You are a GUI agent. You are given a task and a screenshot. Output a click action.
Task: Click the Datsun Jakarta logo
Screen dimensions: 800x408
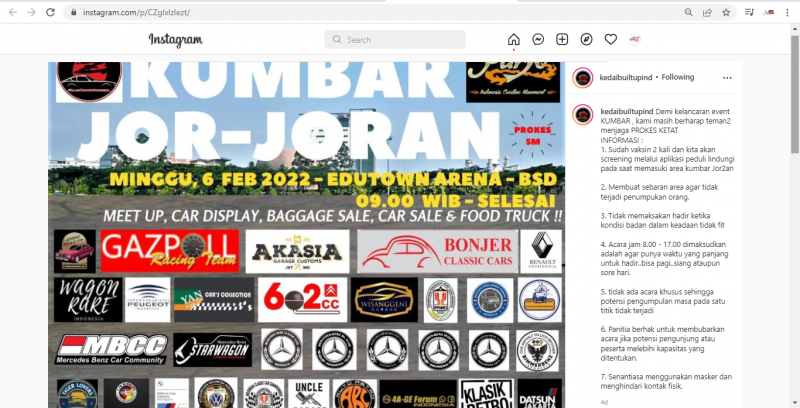(x=540, y=394)
